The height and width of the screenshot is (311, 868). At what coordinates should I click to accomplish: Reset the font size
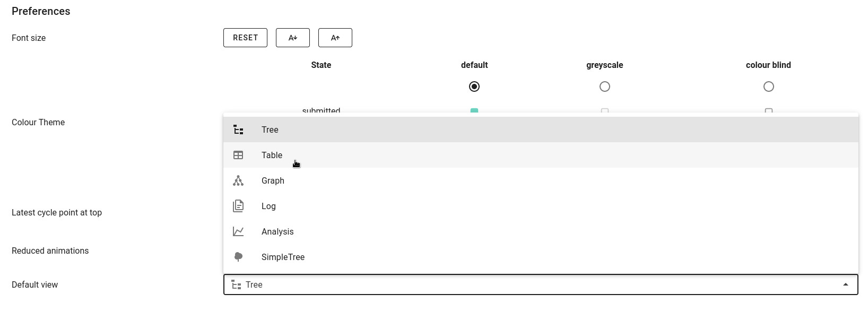245,38
